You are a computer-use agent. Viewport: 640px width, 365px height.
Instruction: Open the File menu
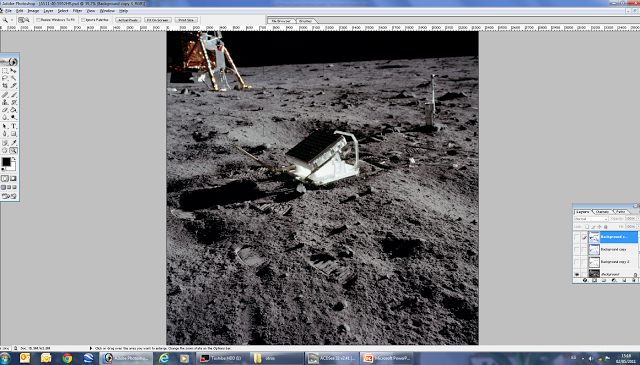8,11
